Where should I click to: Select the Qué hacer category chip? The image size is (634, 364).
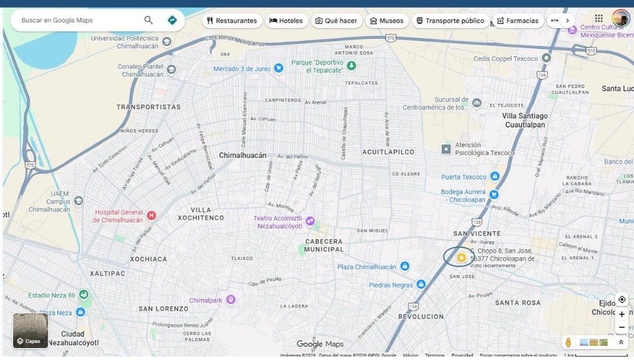click(336, 21)
